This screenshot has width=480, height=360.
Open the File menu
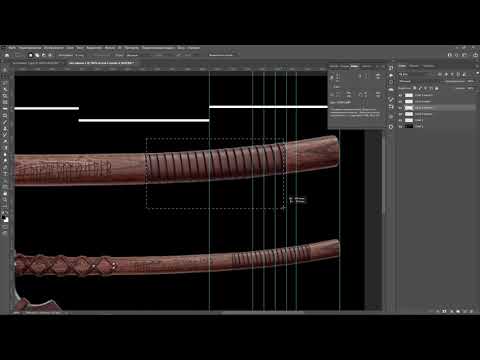[x=12, y=48]
